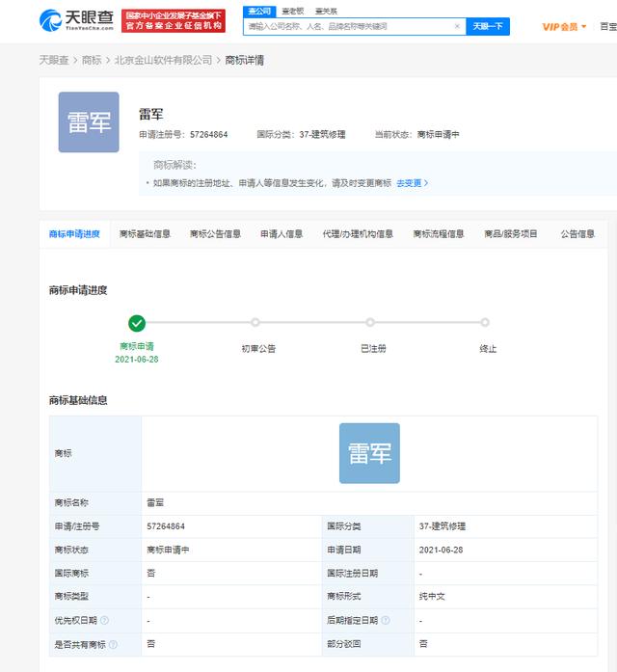Click the 2021-06-28 application date cell
This screenshot has width=617, height=672.
click(441, 550)
